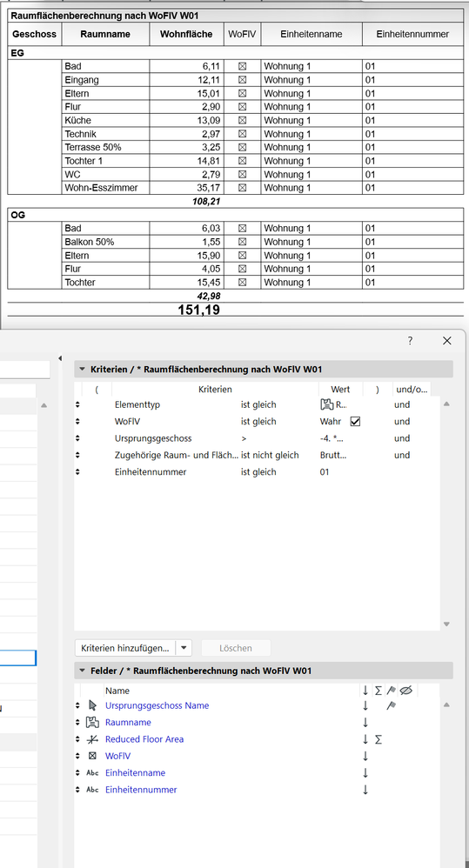The width and height of the screenshot is (469, 868).
Task: Open 'und' connector in Elementtyp row
Action: 402,404
